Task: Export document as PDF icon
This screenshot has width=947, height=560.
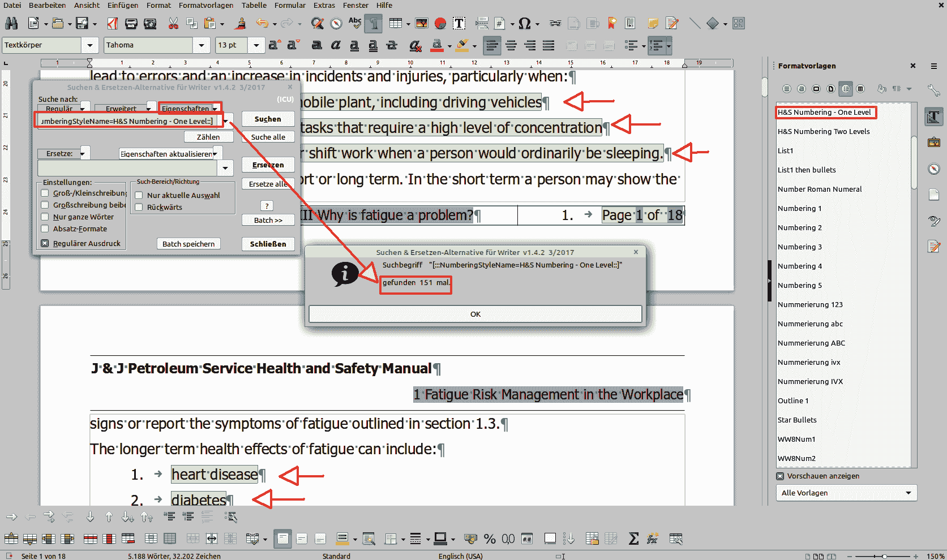Action: tap(113, 23)
